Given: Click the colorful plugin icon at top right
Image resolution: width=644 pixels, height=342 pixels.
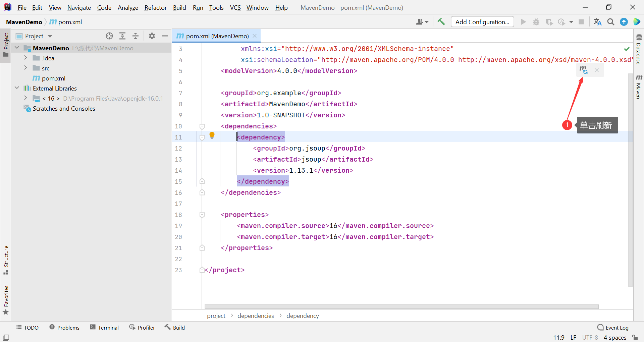Looking at the screenshot, I should [637, 22].
